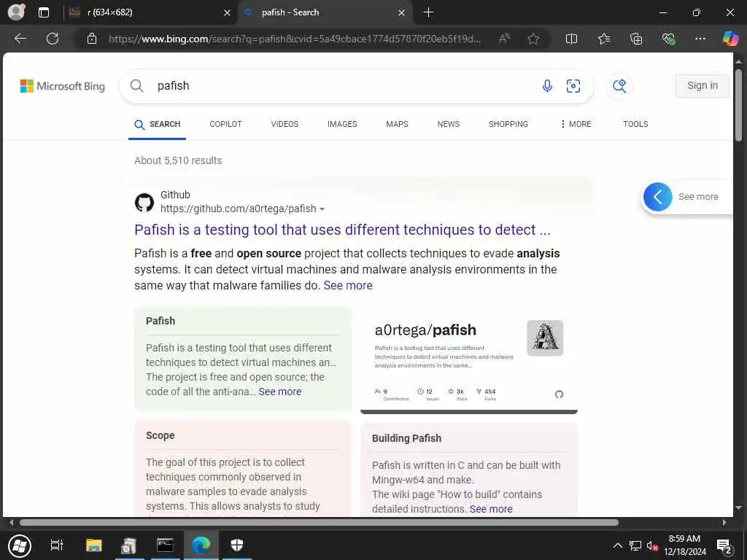Click the browser address bar URL
The width and height of the screenshot is (747, 560).
coord(295,39)
